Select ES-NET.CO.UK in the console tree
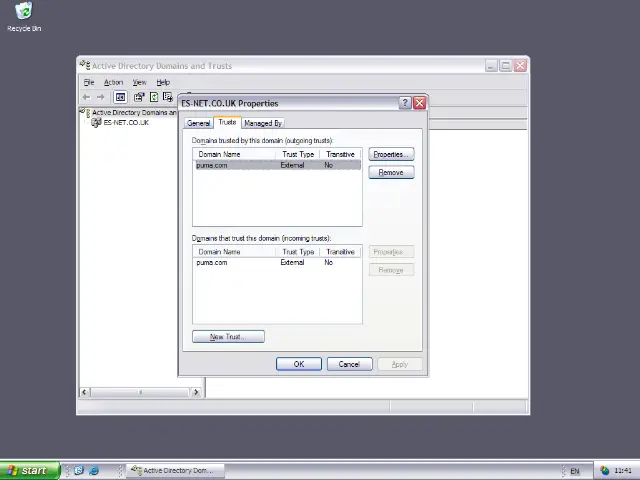This screenshot has height=480, width=640. click(x=126, y=122)
